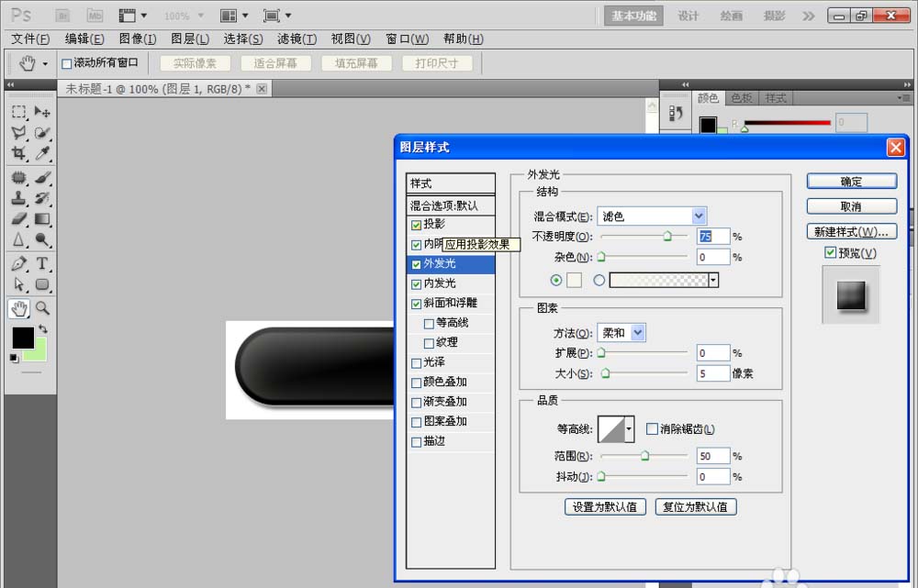Switch to the 色板 panel tab

tap(742, 97)
